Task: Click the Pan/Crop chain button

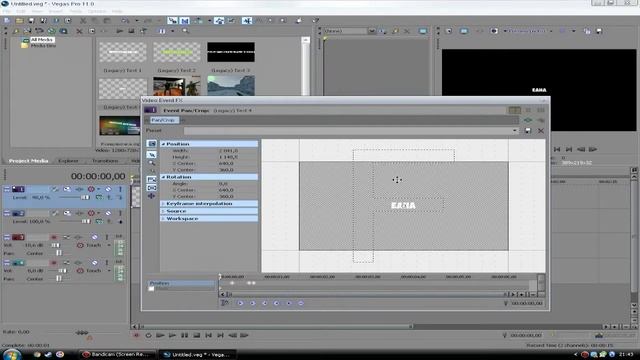Action: 163,120
